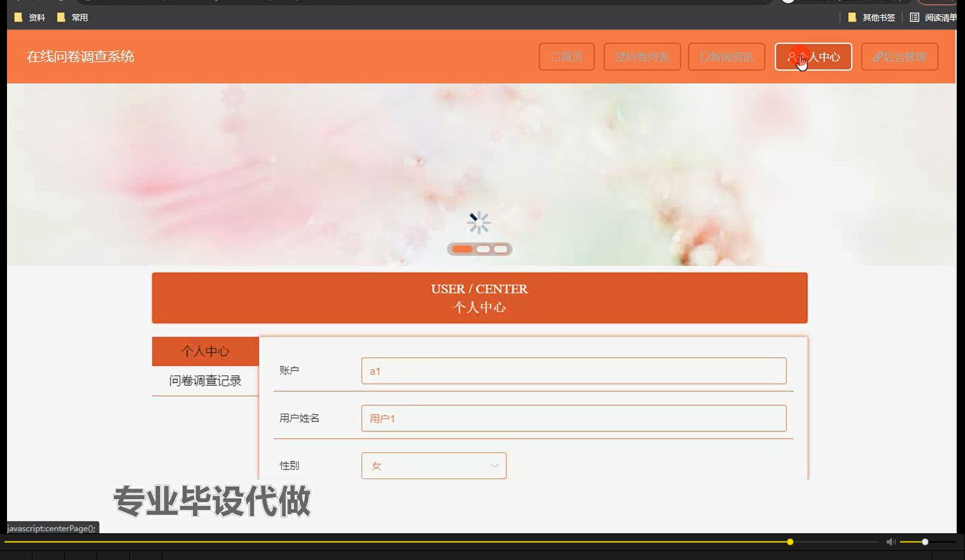Click the person icon on 个人中心 button

pyautogui.click(x=793, y=55)
